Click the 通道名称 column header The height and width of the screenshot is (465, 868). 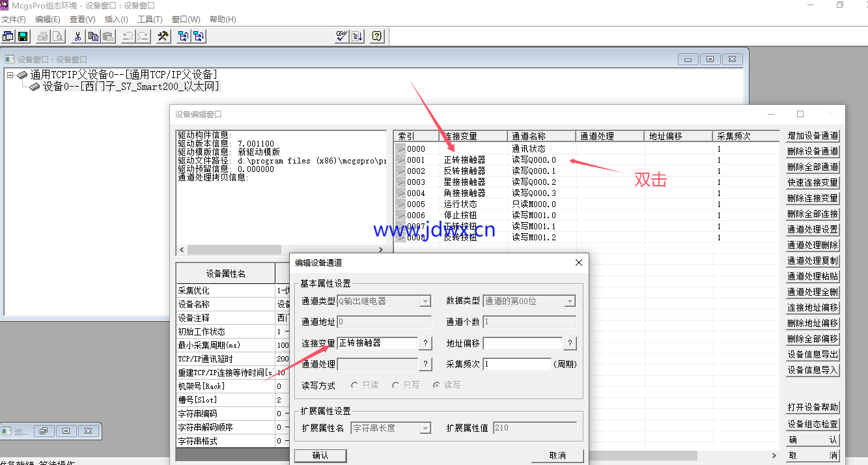point(542,136)
